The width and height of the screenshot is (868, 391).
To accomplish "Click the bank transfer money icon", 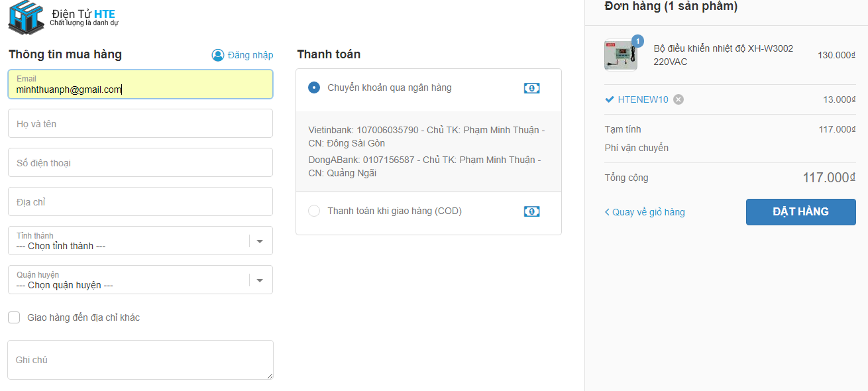I will [531, 88].
